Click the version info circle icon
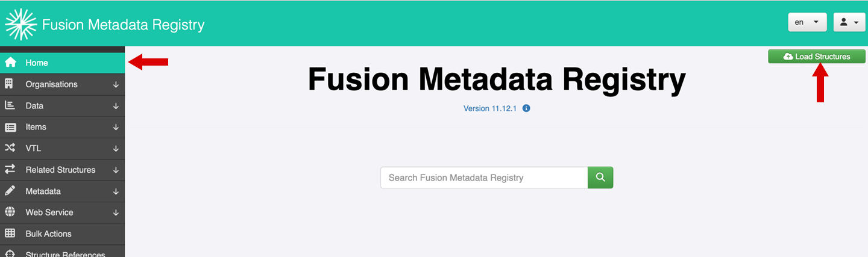 [x=526, y=109]
